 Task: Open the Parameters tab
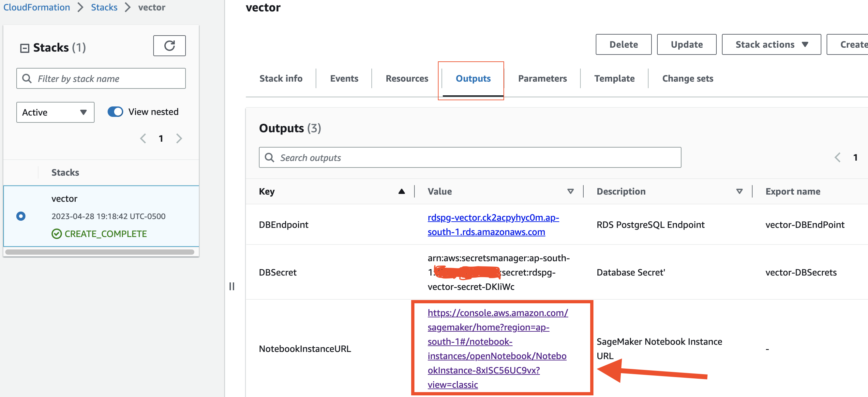[542, 79]
